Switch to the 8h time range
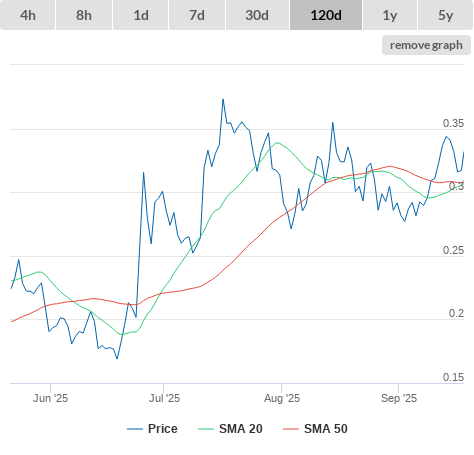474x455 pixels. (84, 15)
